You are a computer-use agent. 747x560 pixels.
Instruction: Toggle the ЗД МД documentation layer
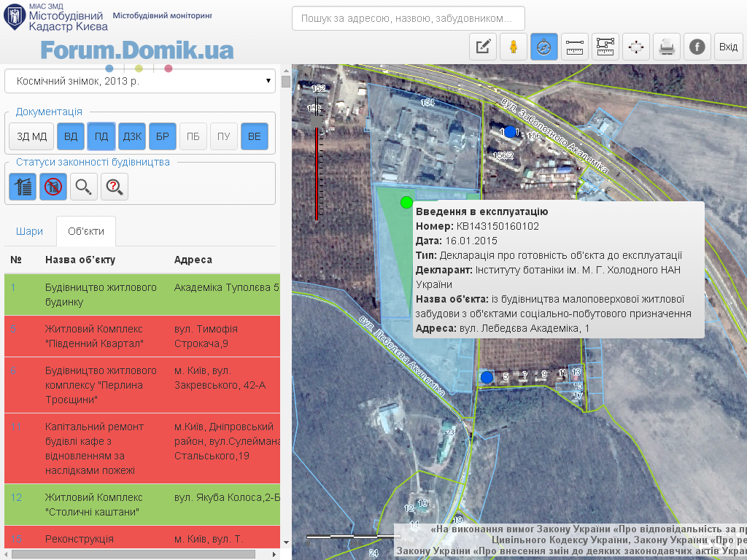click(31, 136)
